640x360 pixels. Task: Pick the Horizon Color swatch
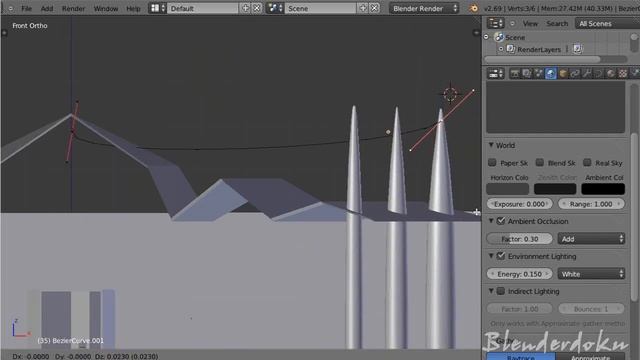tap(508, 189)
